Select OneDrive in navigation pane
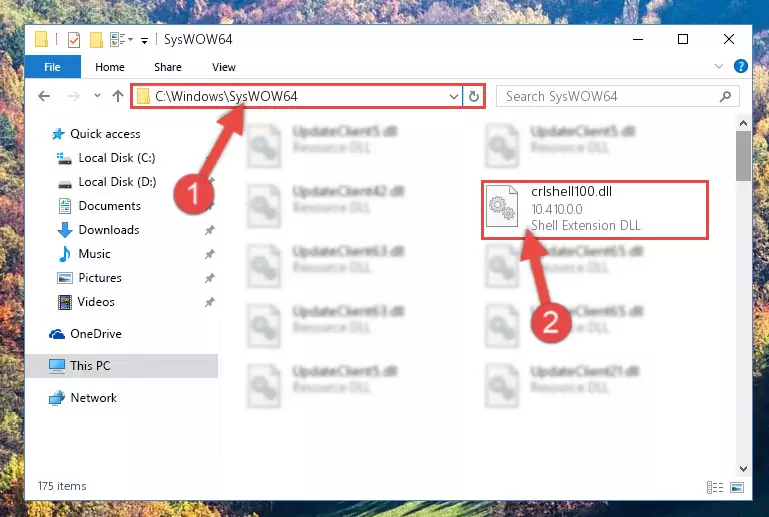769x517 pixels. coord(96,334)
